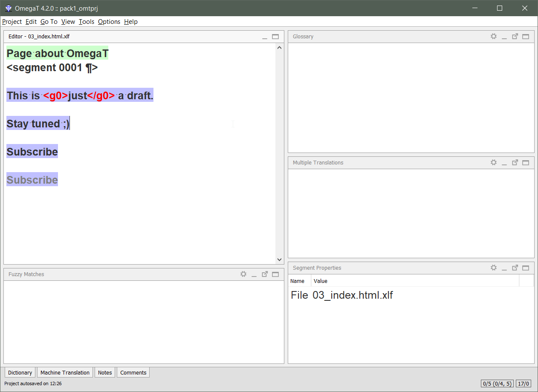Screen dimensions: 538x392
Task: Click the editor scrollbar down arrow
Action: [x=280, y=259]
